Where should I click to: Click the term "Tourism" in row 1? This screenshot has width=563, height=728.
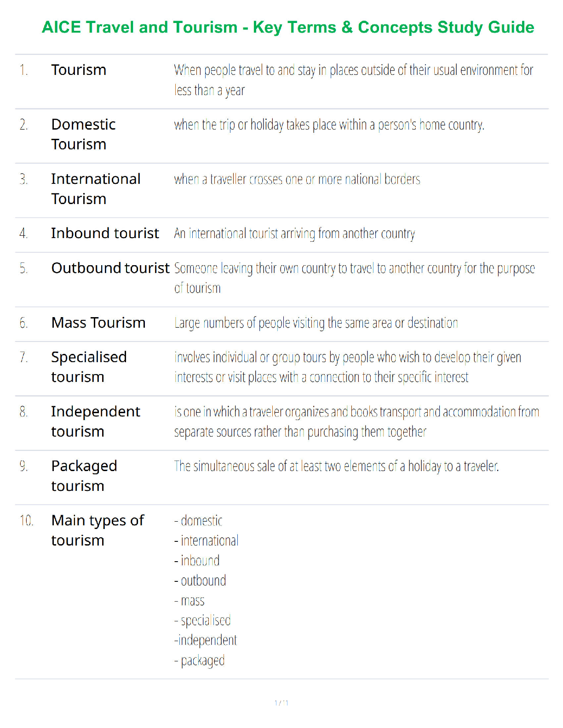pyautogui.click(x=79, y=70)
